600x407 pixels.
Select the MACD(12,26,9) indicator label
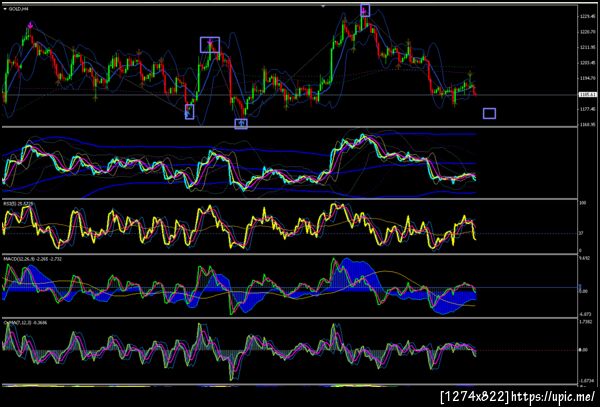coord(33,259)
